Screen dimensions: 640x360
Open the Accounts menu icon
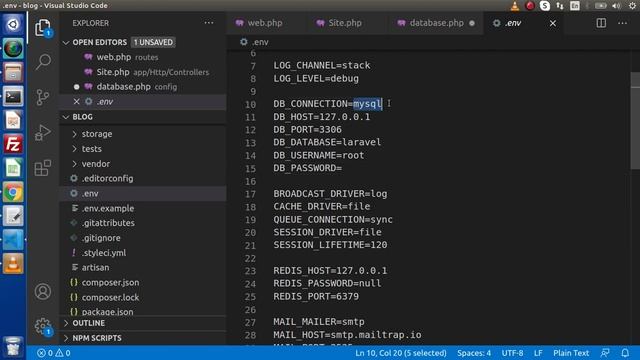coord(42,291)
